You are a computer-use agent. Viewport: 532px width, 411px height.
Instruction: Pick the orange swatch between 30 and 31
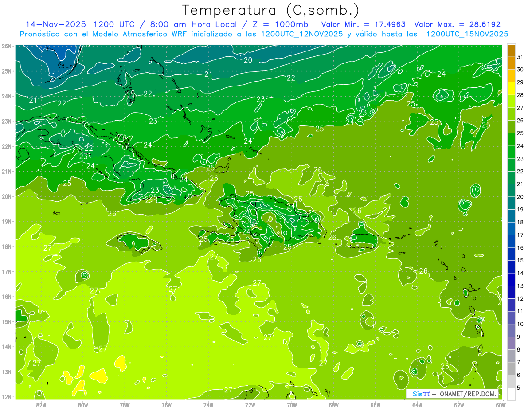click(x=511, y=63)
